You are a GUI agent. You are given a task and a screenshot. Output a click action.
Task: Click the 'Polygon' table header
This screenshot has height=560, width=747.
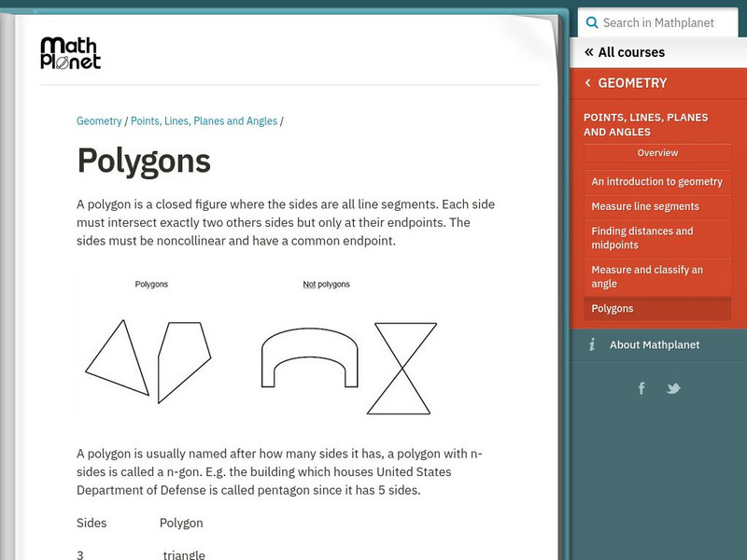coord(181,523)
